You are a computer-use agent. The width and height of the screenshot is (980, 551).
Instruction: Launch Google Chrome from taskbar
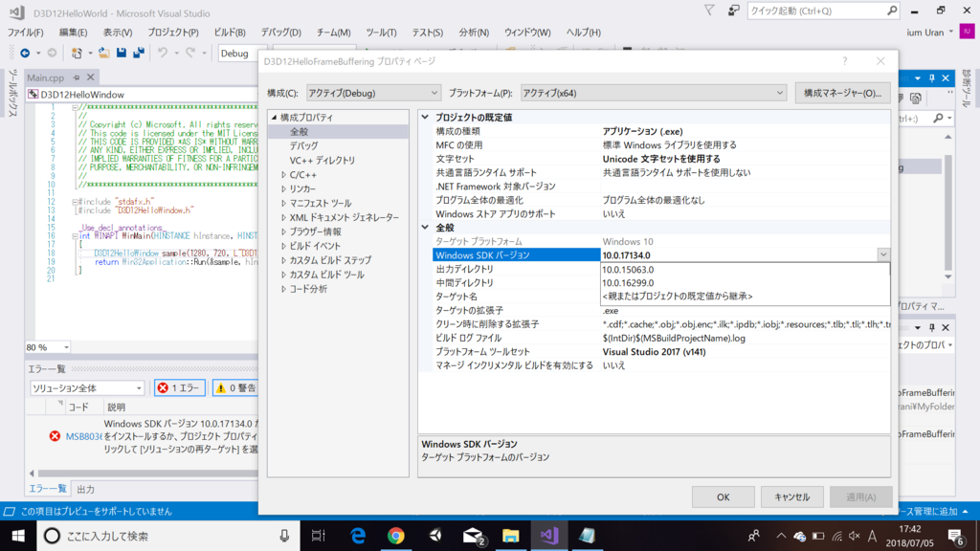point(395,536)
